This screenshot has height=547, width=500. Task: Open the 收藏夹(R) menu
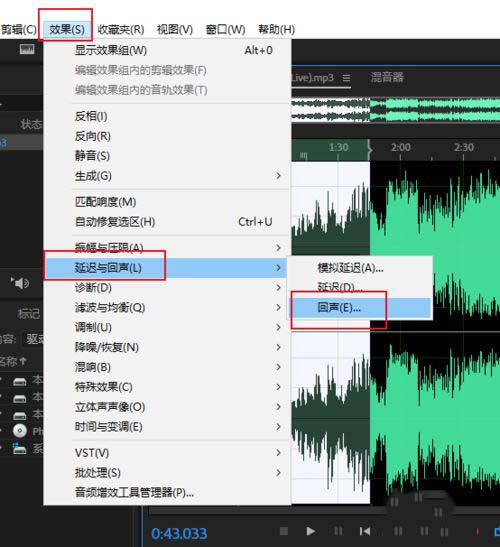[x=121, y=29]
